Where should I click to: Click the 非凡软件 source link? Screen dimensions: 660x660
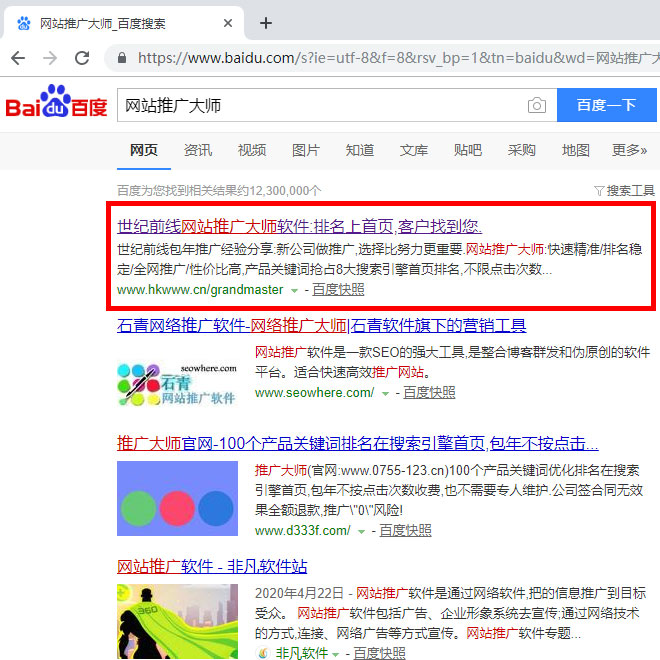pyautogui.click(x=301, y=653)
